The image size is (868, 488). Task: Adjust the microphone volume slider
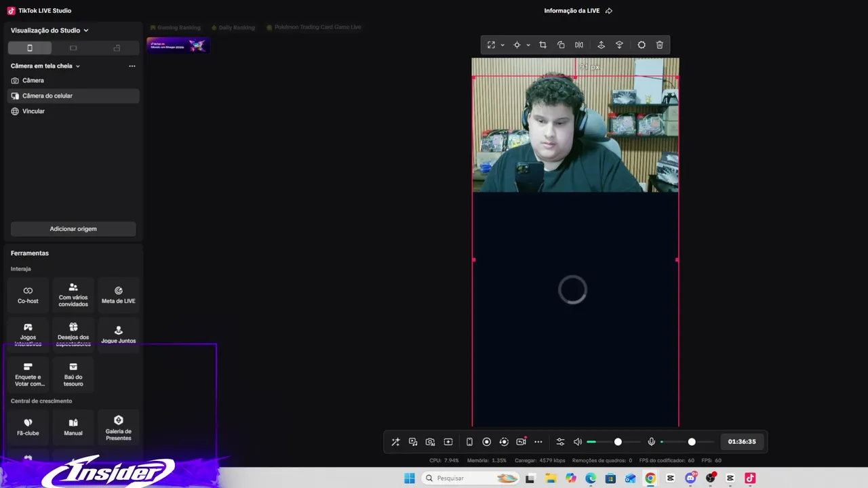coord(688,442)
